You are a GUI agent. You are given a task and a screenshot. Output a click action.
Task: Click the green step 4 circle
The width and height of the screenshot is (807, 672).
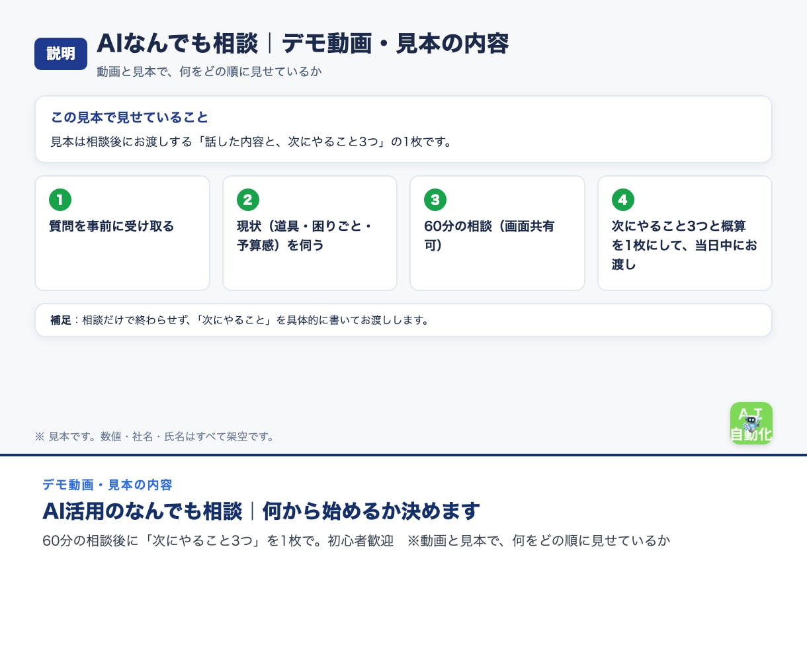[x=623, y=200]
